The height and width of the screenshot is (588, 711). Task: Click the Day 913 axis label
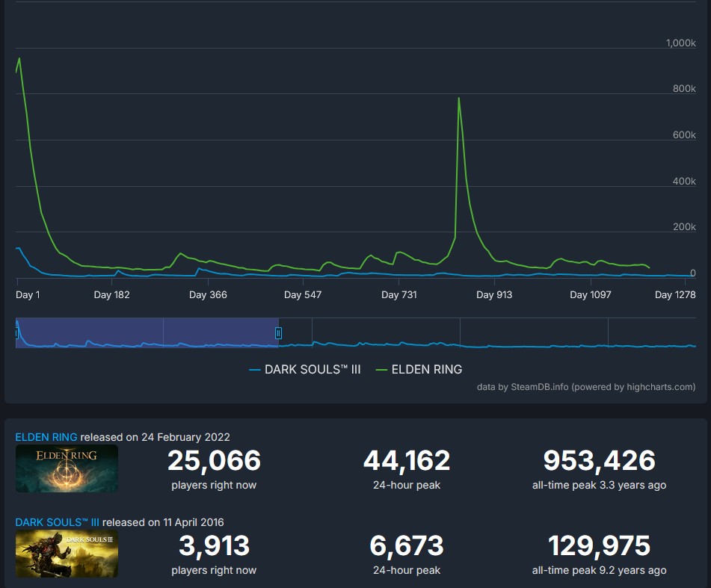(x=493, y=295)
